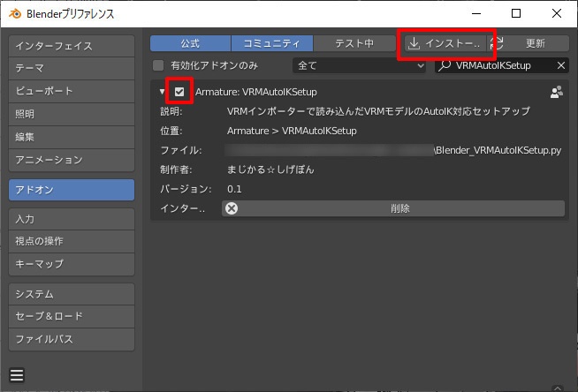Click the search magnifier icon
Screen dimensions: 578x392
445,65
